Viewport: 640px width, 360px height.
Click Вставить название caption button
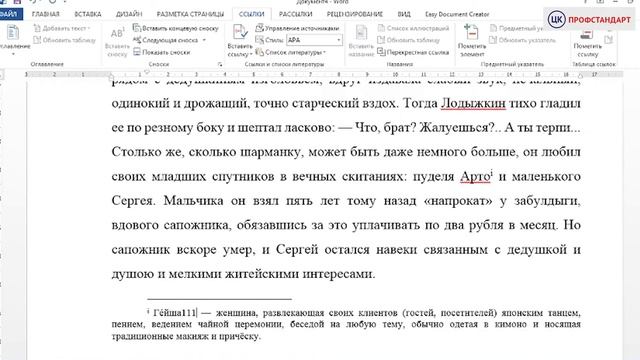[x=361, y=41]
